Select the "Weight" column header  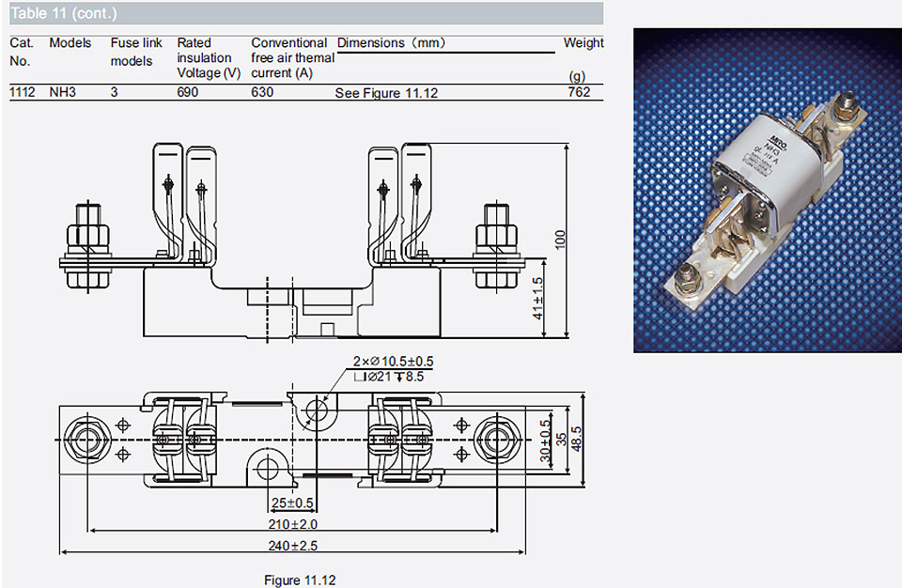coord(583,42)
